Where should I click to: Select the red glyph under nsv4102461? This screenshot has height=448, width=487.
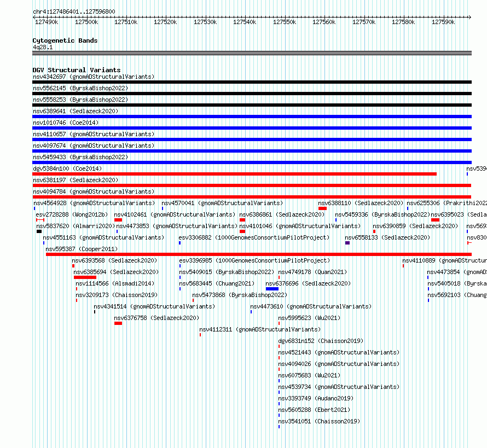click(x=118, y=220)
